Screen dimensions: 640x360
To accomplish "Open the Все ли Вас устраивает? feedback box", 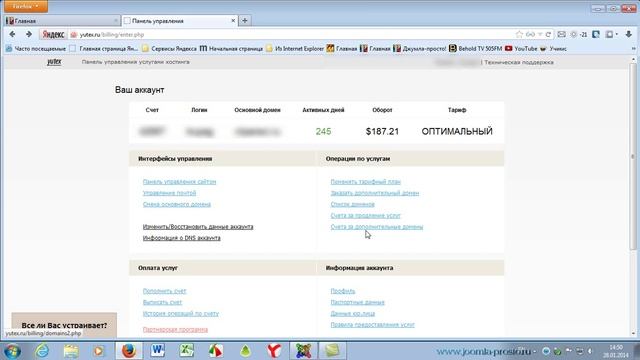I will 64,325.
